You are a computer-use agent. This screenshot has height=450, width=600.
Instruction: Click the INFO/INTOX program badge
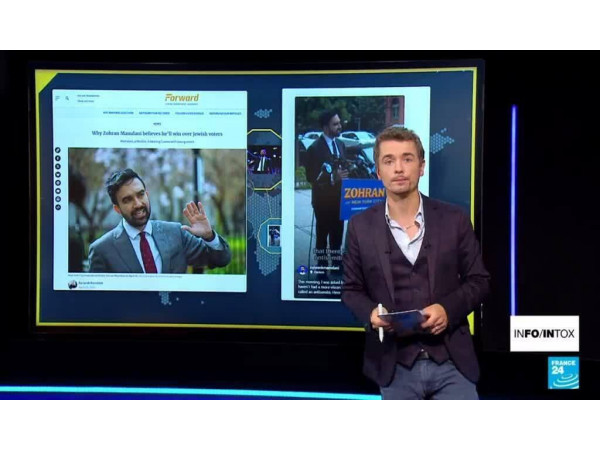544,333
